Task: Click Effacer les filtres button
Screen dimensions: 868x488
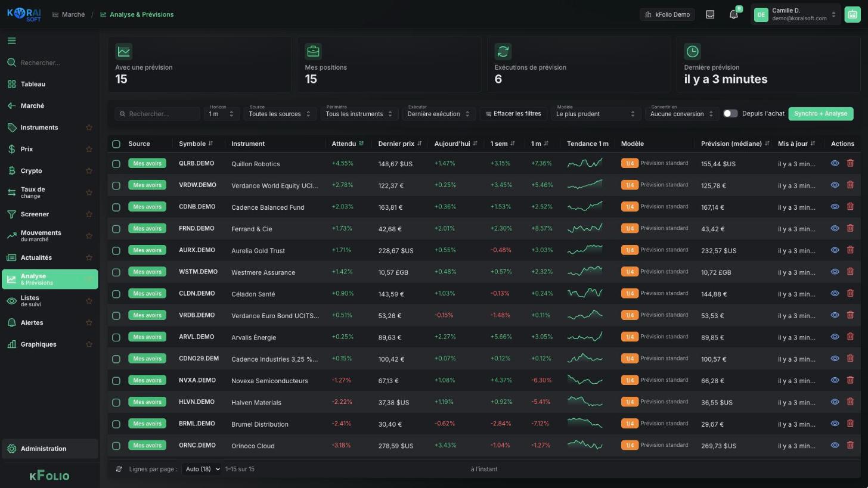Action: pos(513,113)
